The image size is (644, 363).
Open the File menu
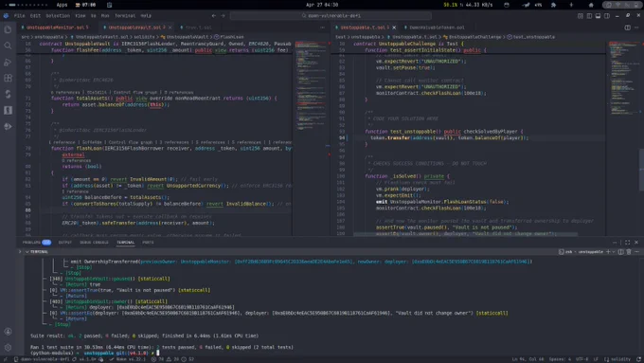tap(19, 15)
